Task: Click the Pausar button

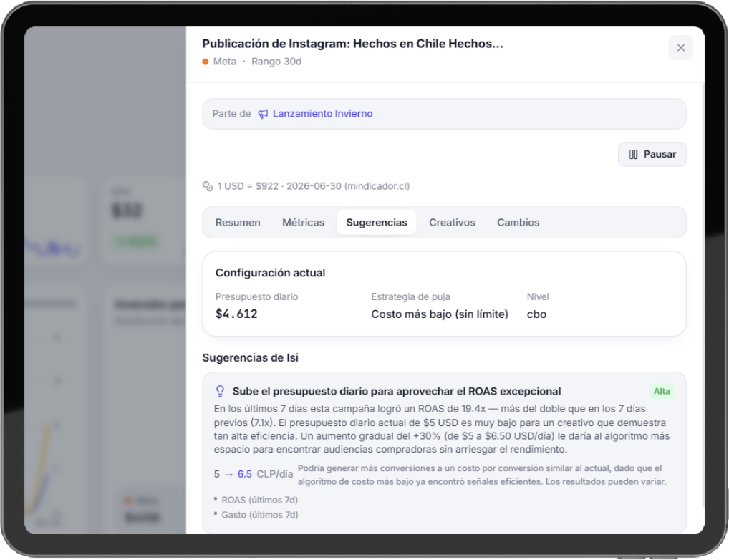Action: click(x=652, y=155)
